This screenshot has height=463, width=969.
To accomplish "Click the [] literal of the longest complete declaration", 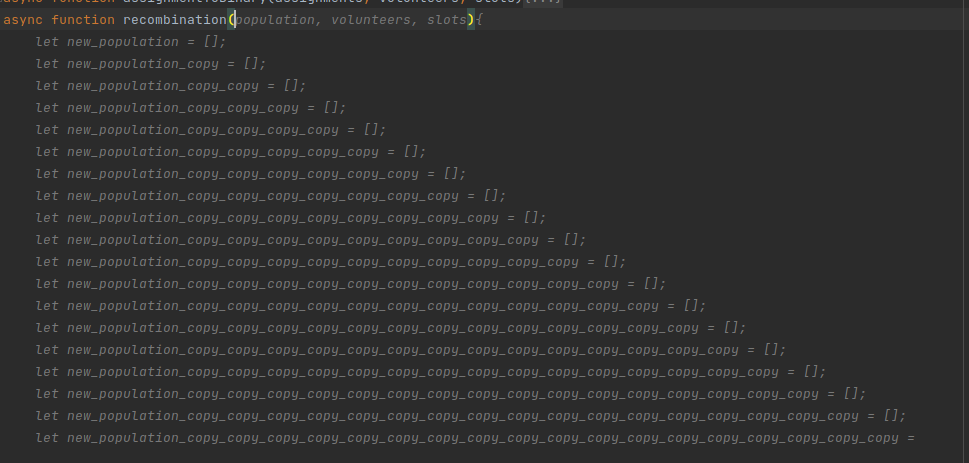I will click(x=891, y=416).
